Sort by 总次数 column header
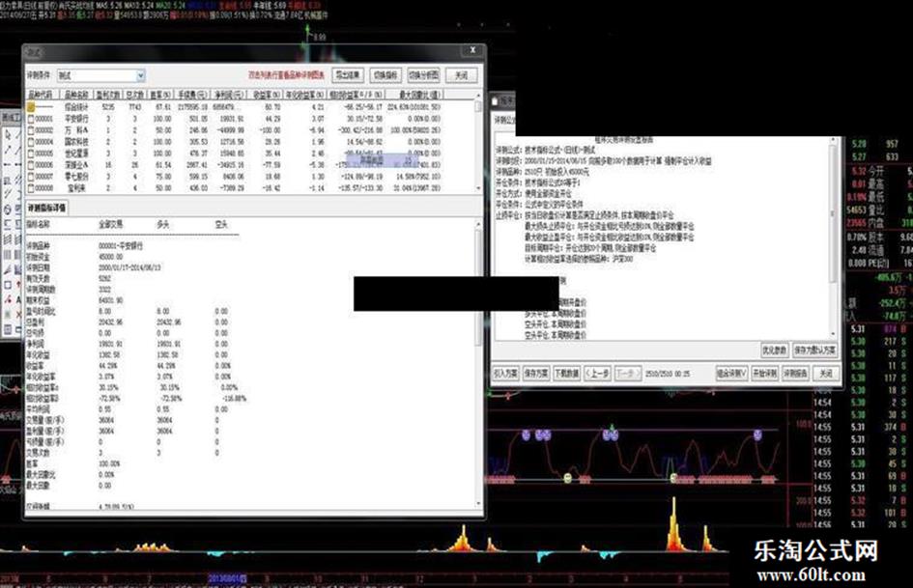The height and width of the screenshot is (588, 913). [134, 95]
